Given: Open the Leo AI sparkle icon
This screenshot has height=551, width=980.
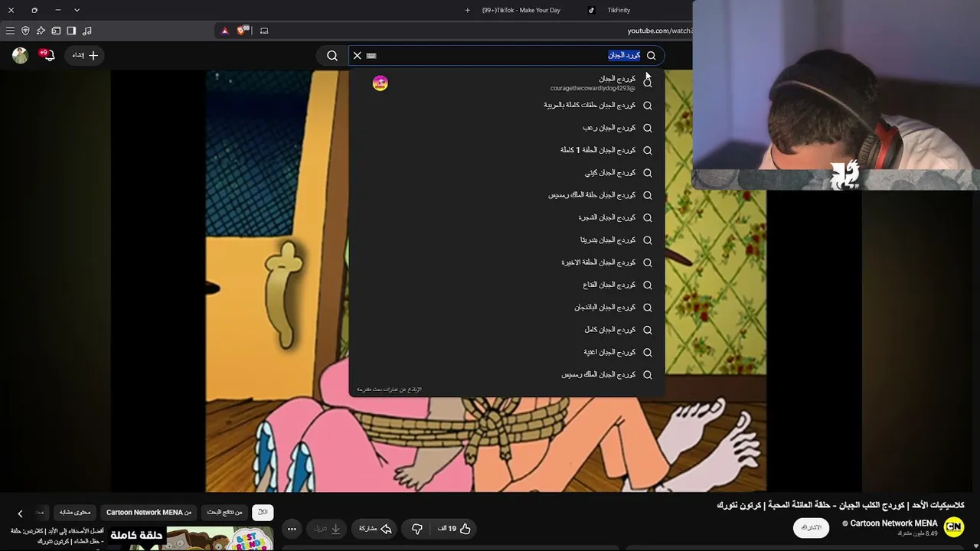Looking at the screenshot, I should tap(41, 31).
